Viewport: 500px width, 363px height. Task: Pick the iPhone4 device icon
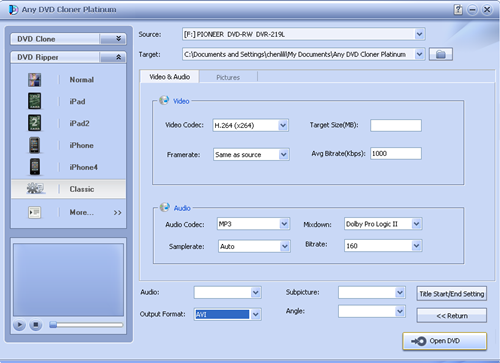point(34,167)
